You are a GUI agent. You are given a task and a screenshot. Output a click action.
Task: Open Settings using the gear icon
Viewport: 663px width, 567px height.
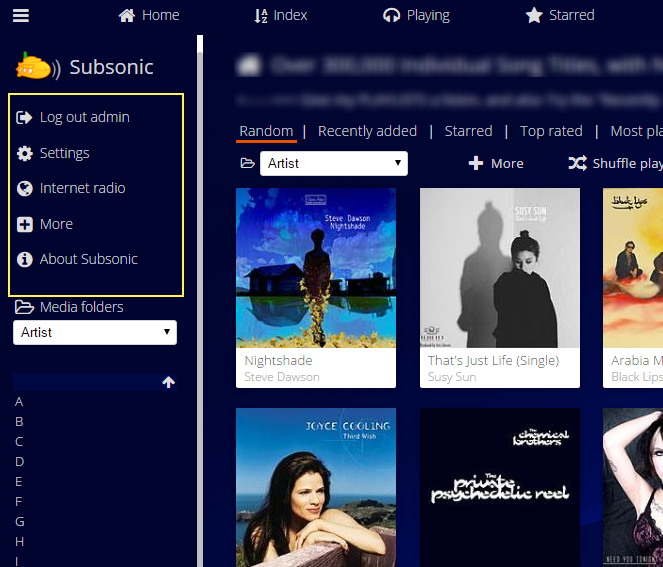click(25, 153)
